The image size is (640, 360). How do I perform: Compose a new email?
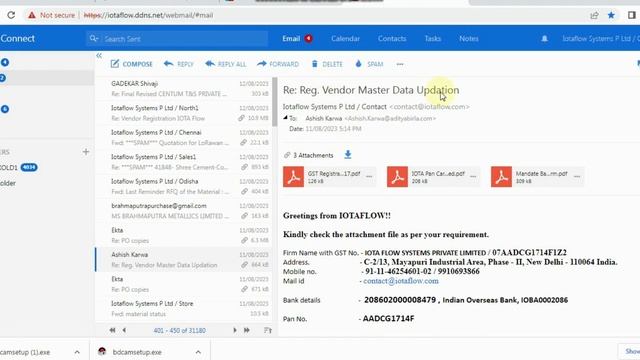coord(131,64)
